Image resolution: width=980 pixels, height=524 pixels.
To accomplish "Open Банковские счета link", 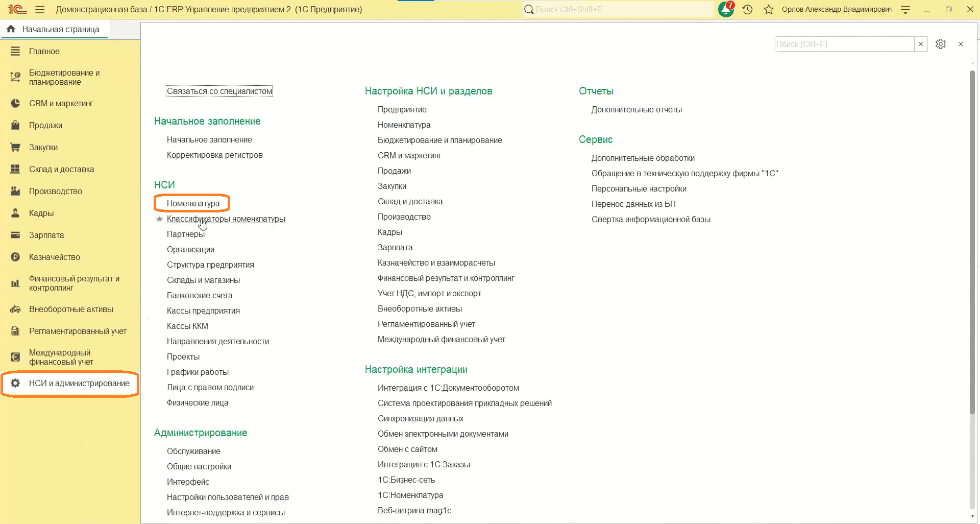I will [200, 295].
